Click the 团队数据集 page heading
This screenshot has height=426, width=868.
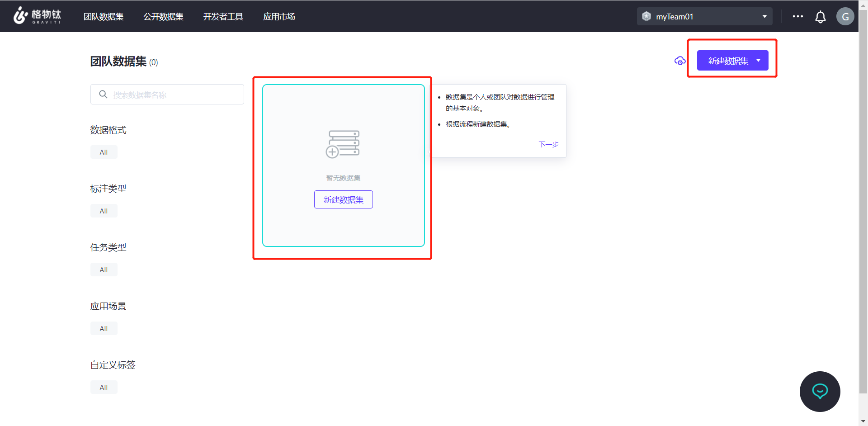tap(118, 62)
